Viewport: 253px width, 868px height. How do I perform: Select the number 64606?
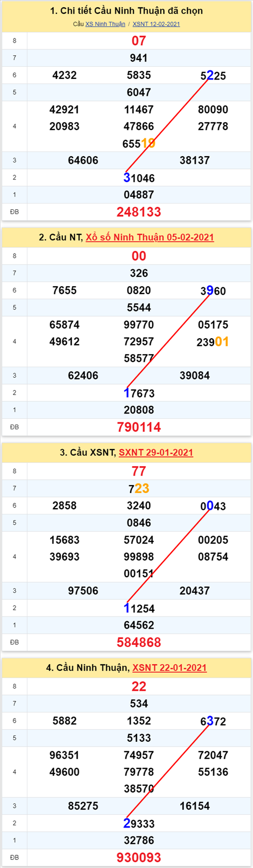coord(83,160)
